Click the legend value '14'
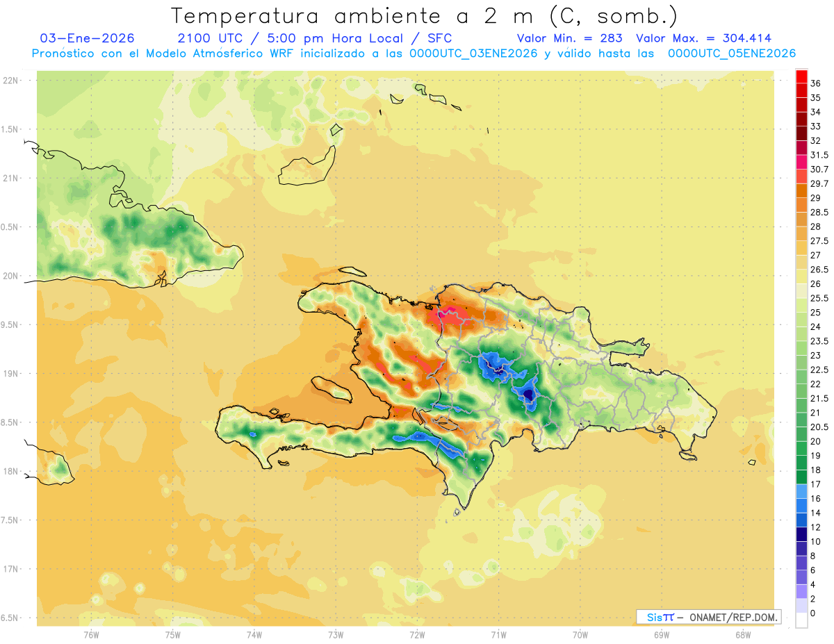This screenshot has width=834, height=644. point(816,513)
